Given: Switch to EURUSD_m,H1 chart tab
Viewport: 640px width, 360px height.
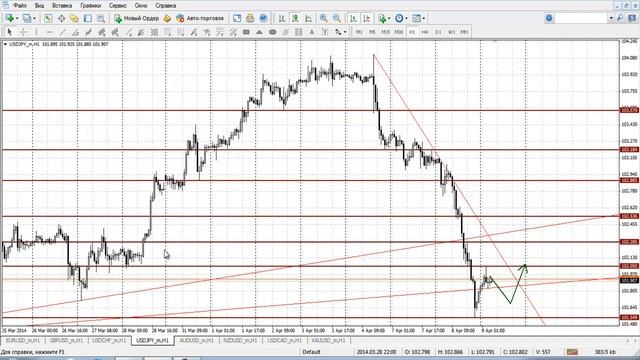Looking at the screenshot, I should coord(23,340).
